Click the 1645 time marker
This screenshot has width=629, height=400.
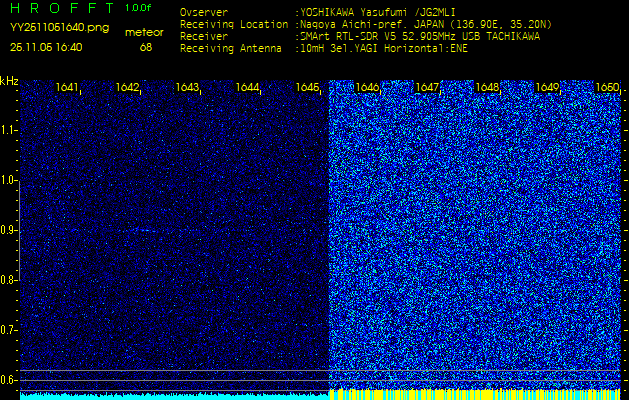tap(307, 87)
